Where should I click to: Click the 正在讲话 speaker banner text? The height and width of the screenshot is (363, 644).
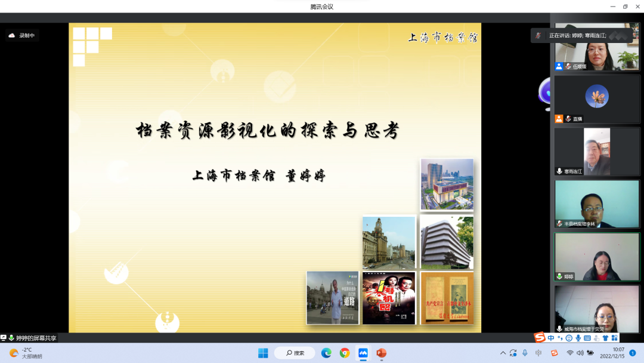point(578,35)
